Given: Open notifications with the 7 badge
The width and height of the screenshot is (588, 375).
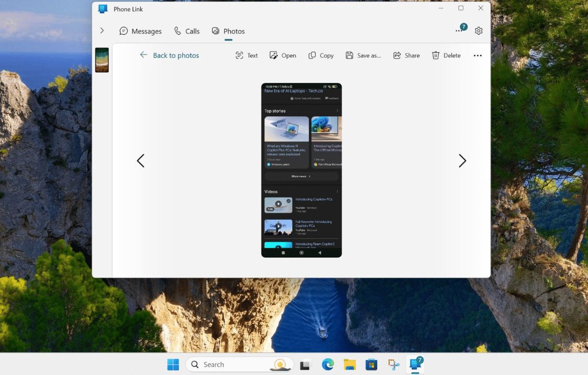Looking at the screenshot, I should [x=460, y=30].
